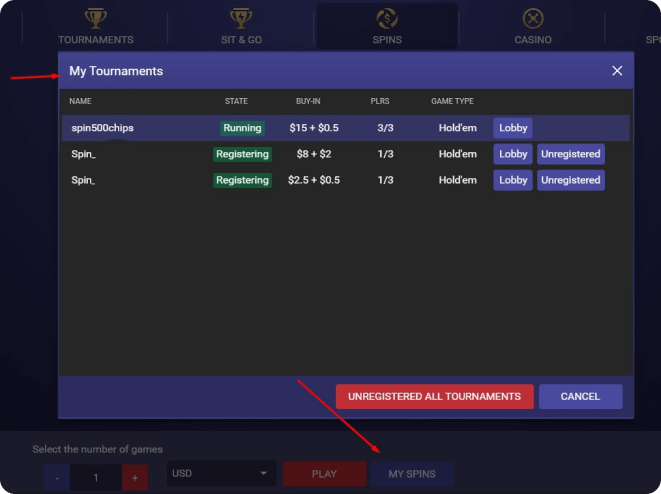Click the Spins icon in top navigation

tap(387, 18)
